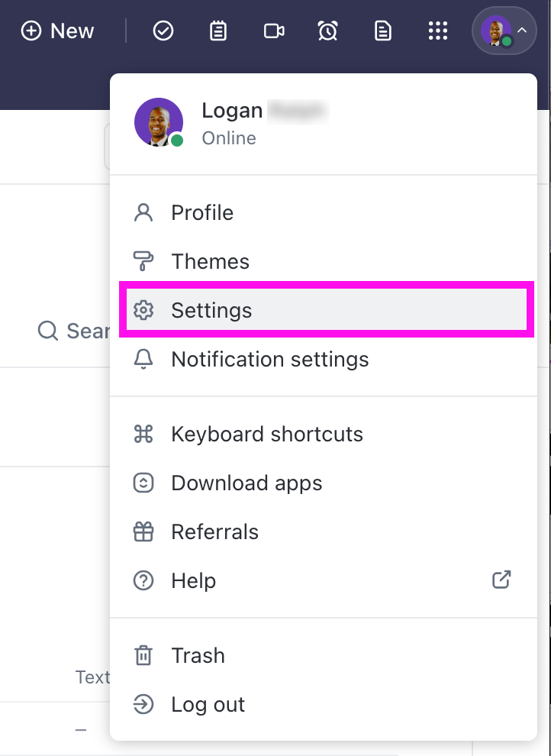Image resolution: width=551 pixels, height=756 pixels.
Task: Open the notepad icon in top bar
Action: coord(218,31)
